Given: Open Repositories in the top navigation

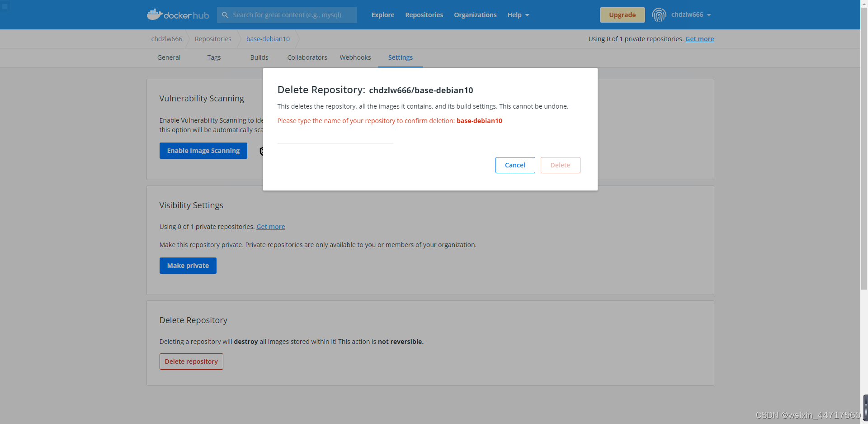Looking at the screenshot, I should tap(424, 15).
